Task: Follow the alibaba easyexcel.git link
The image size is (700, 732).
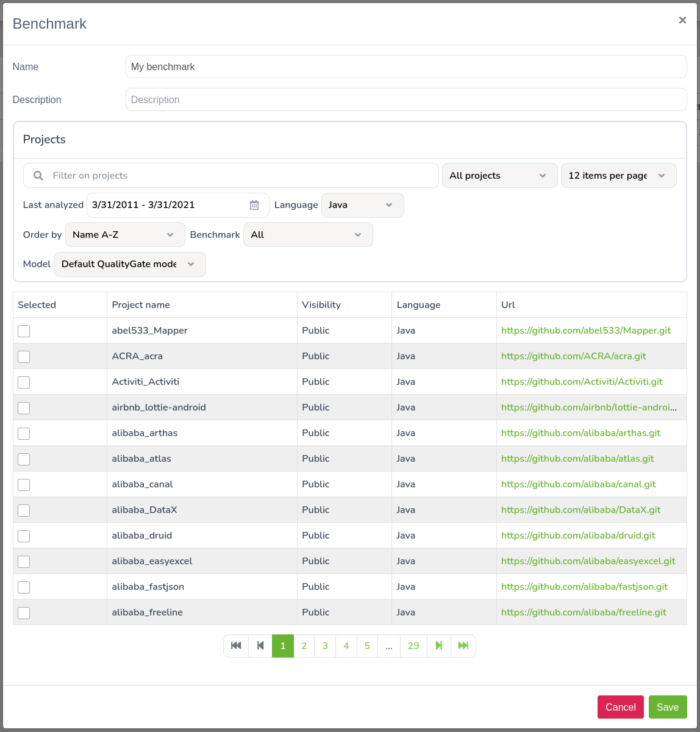Action: click(588, 561)
